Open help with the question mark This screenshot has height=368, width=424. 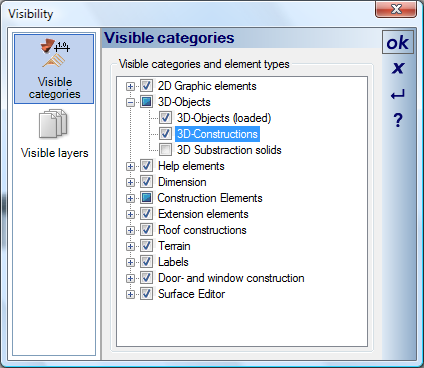tap(398, 120)
